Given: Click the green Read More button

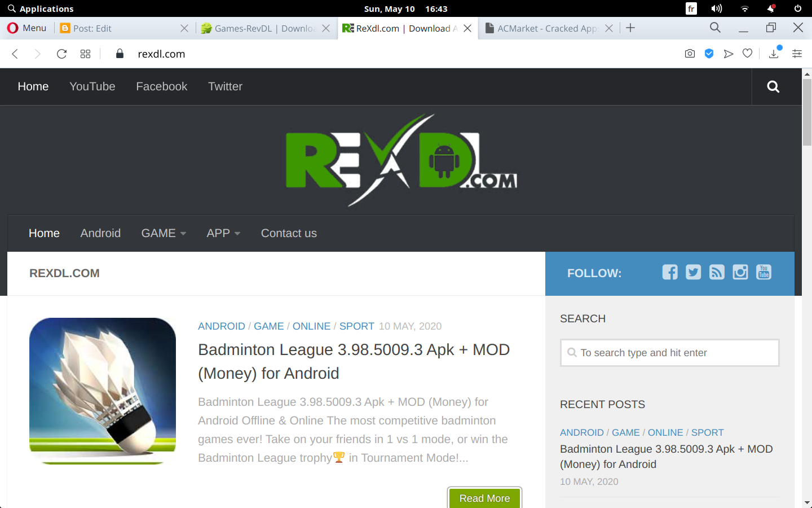Looking at the screenshot, I should click(x=484, y=498).
